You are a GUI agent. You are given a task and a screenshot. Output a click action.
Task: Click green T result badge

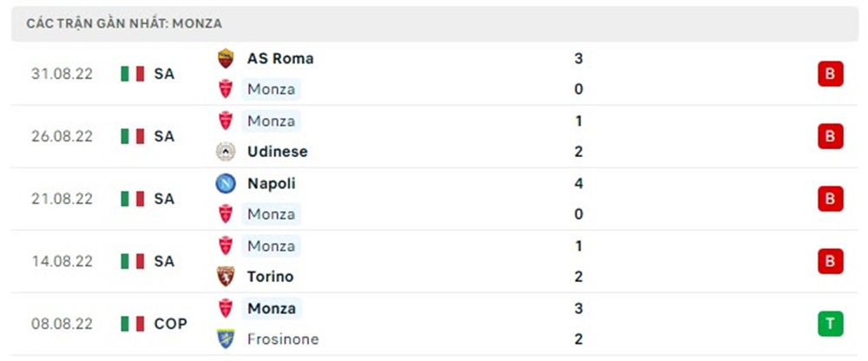point(830,324)
